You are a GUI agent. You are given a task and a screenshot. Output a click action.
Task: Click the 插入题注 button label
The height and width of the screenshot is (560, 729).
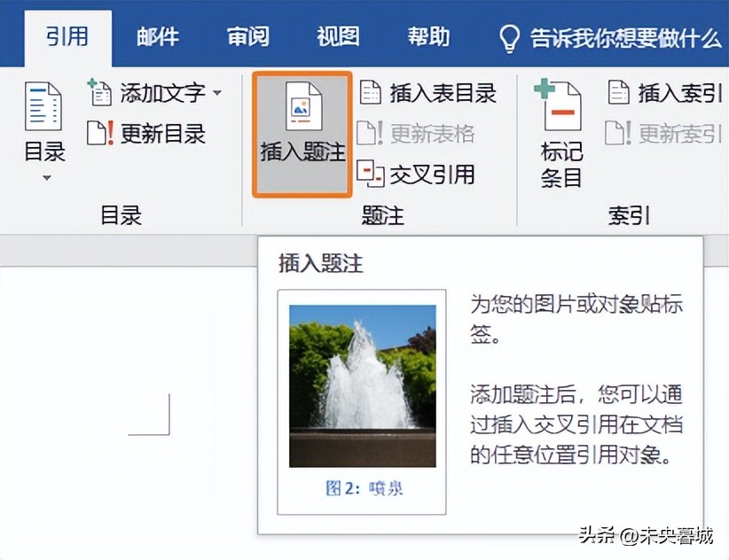(302, 152)
